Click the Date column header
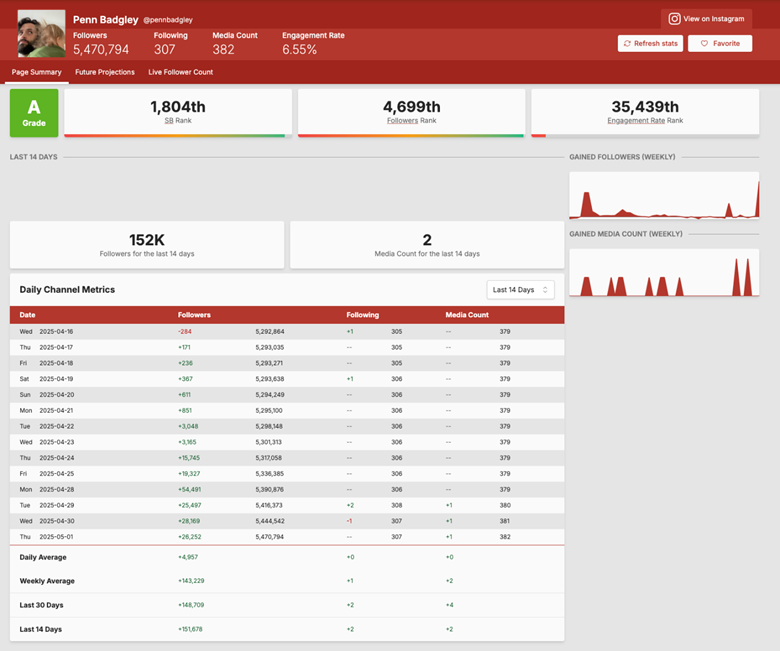This screenshot has width=780, height=651. tap(28, 315)
